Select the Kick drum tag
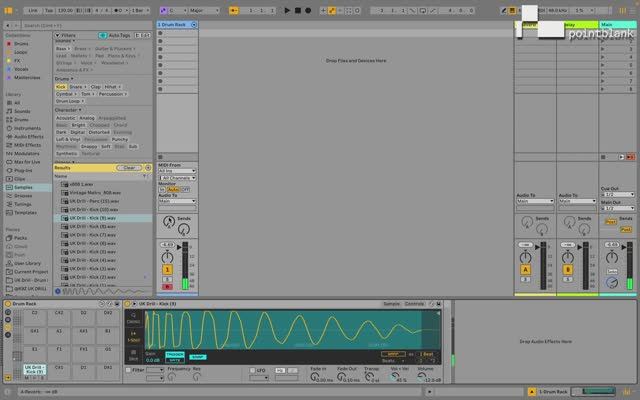Viewport: 640px width, 400px height. click(x=61, y=87)
